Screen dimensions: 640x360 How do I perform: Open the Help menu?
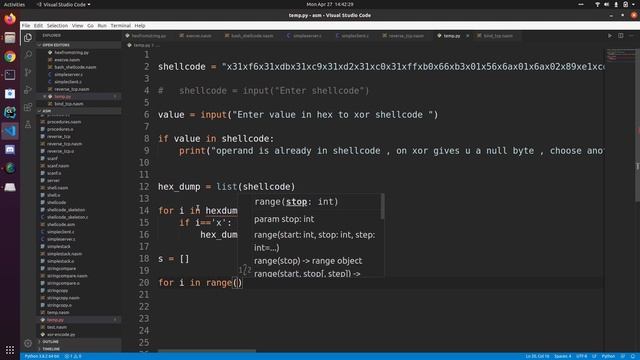(140, 25)
